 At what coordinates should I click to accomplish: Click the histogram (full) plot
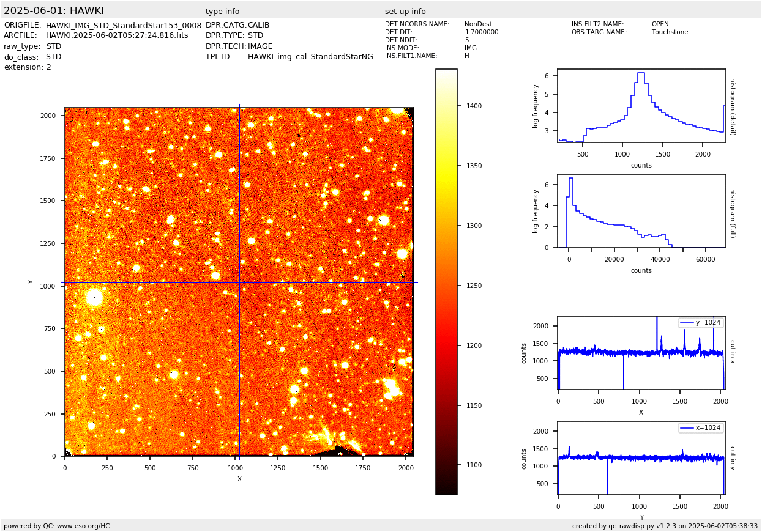641,211
